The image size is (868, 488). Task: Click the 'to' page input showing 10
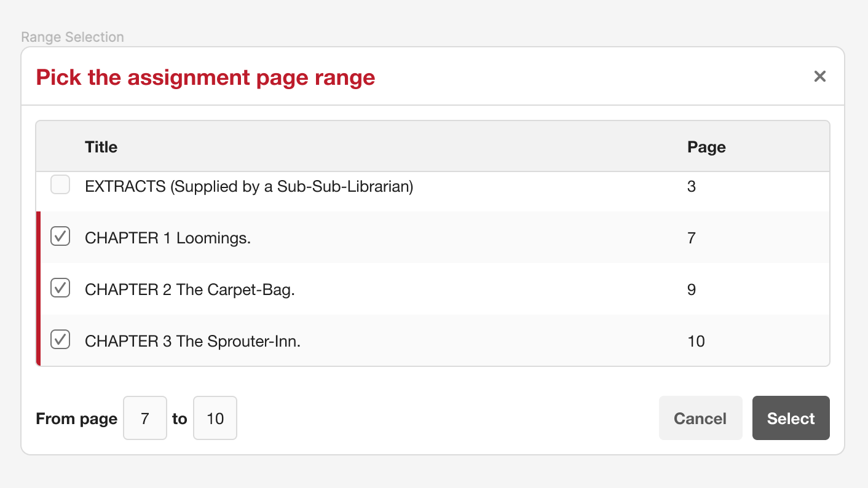pos(215,418)
